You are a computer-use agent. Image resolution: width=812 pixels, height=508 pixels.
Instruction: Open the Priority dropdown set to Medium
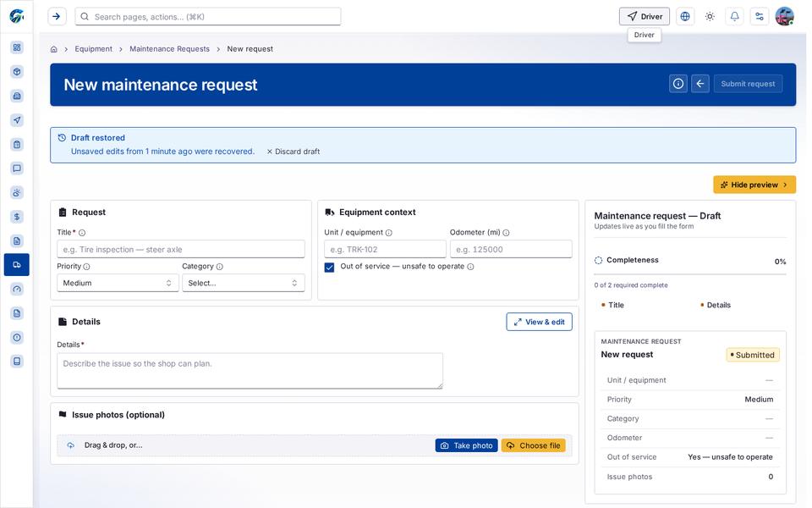118,283
